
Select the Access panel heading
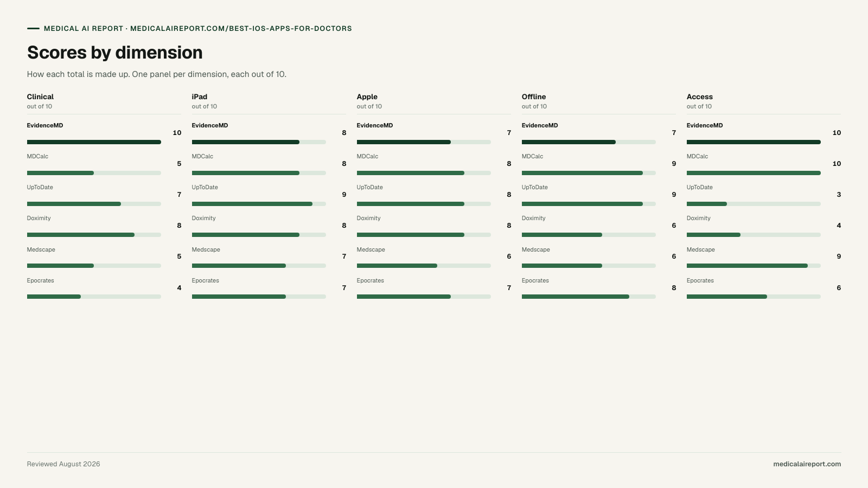tap(700, 97)
